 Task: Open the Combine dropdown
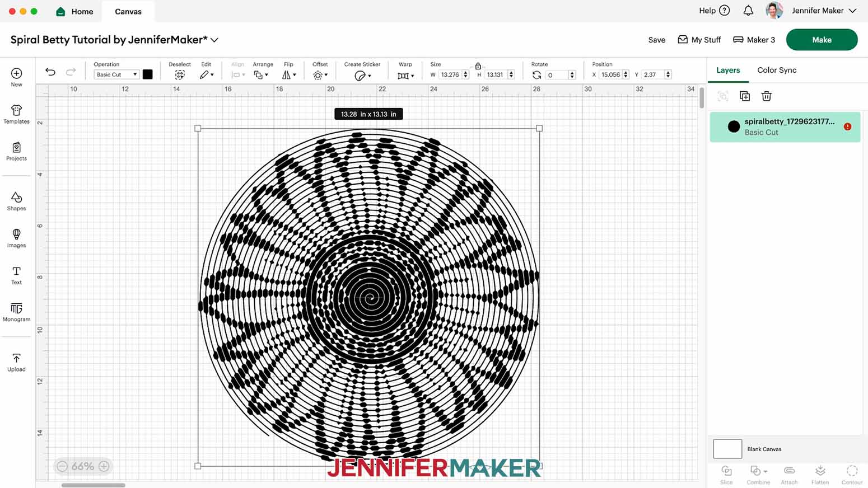tap(758, 475)
